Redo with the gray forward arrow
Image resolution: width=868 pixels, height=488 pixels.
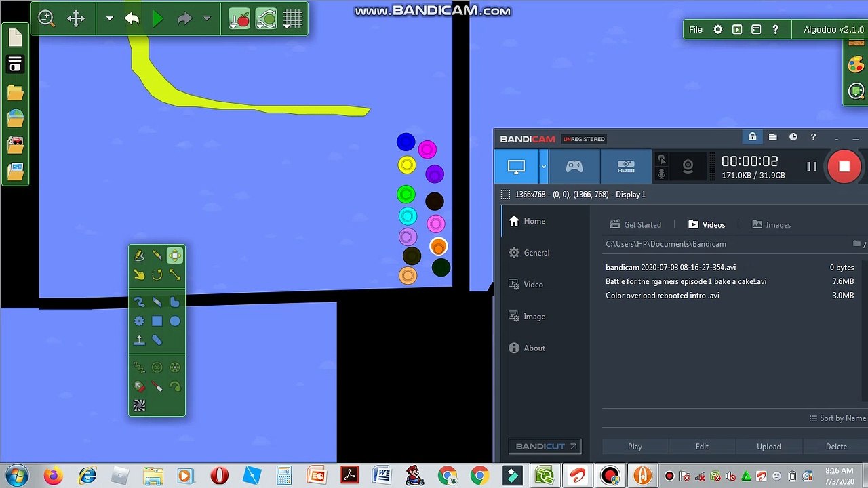184,19
